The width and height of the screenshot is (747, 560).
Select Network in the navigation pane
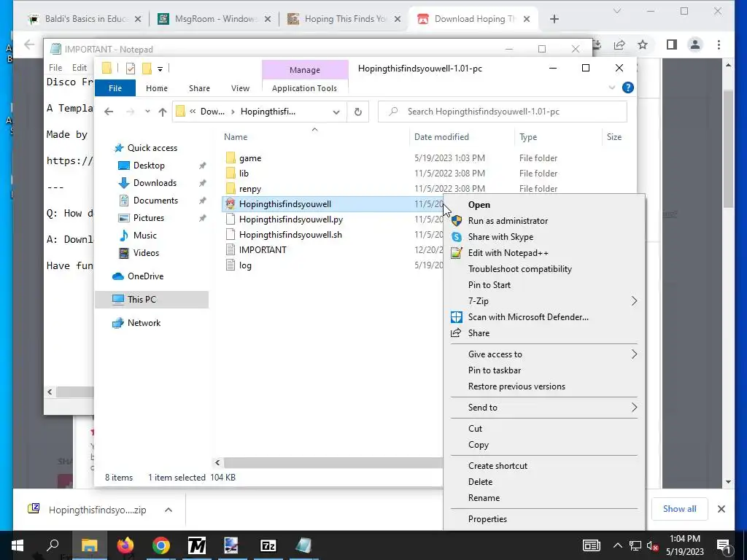(144, 323)
